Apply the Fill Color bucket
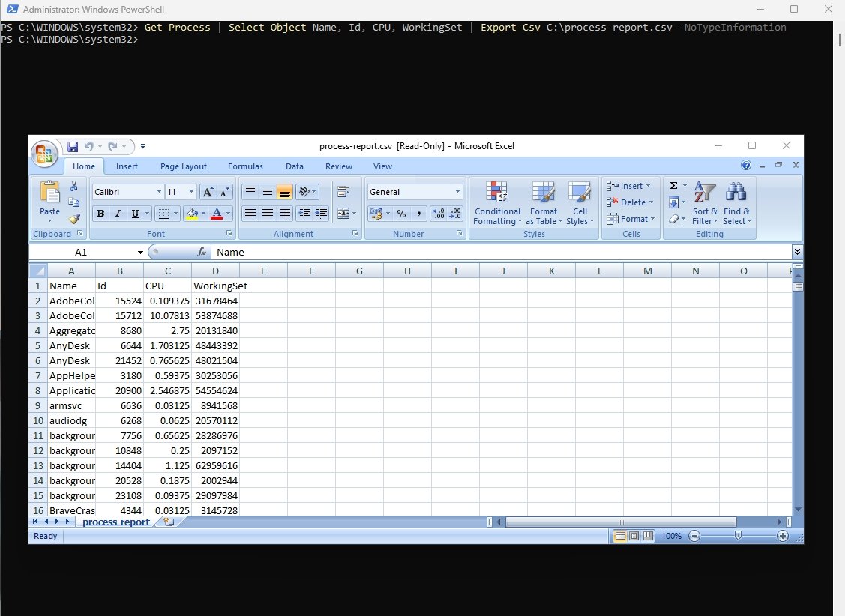The height and width of the screenshot is (616, 845). click(x=192, y=214)
